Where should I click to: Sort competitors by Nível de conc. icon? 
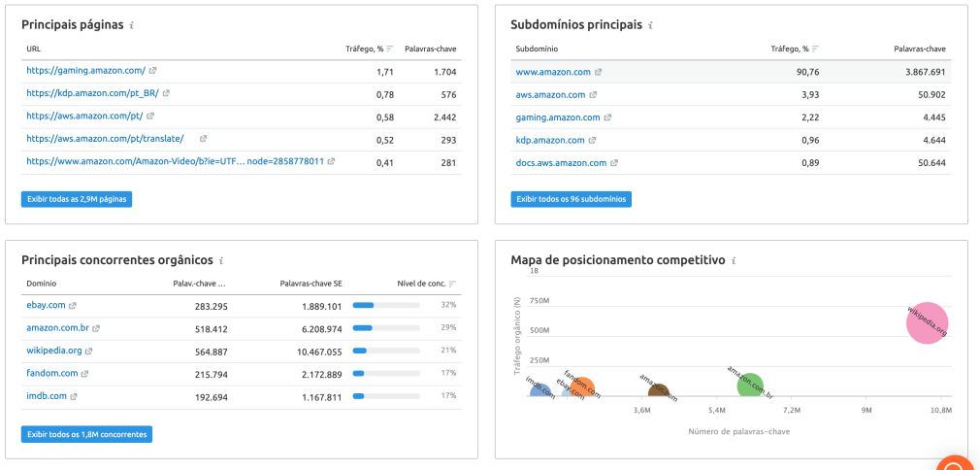tap(452, 284)
